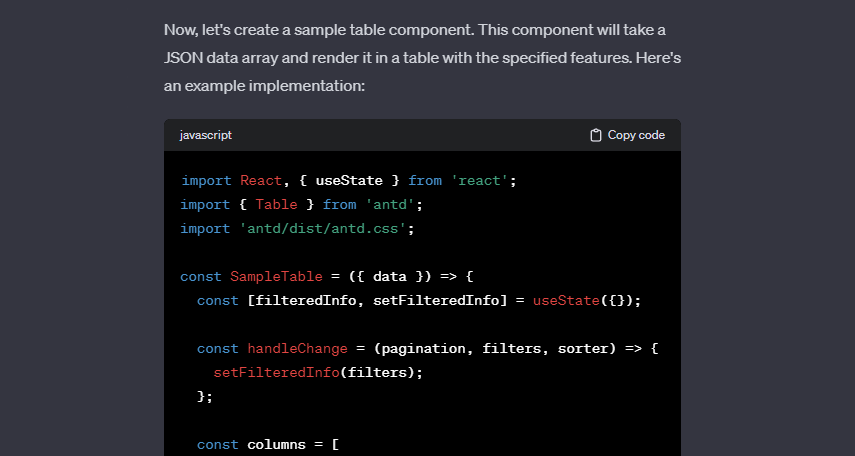Click the 'antd/dist/antd.css' import string
This screenshot has height=456, width=855.
tap(323, 229)
